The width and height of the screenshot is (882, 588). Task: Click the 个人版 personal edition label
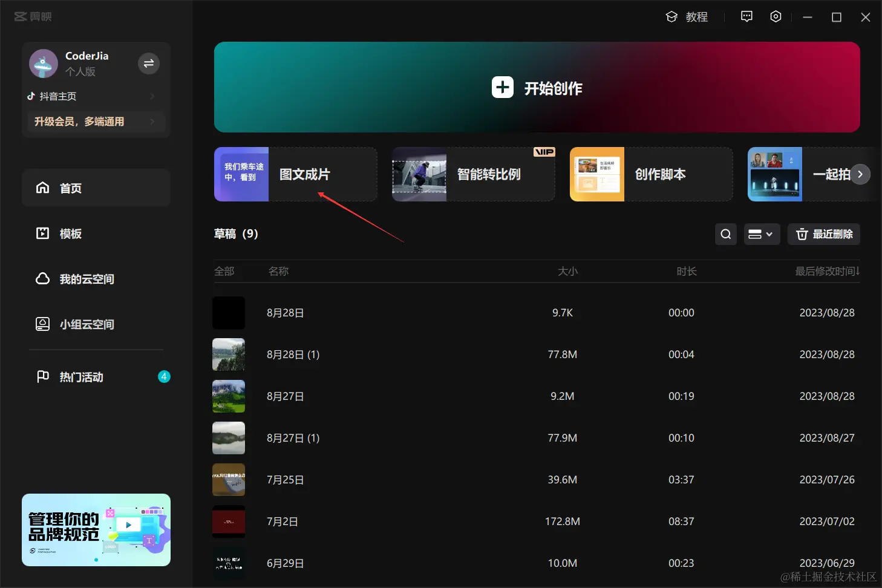tap(80, 71)
